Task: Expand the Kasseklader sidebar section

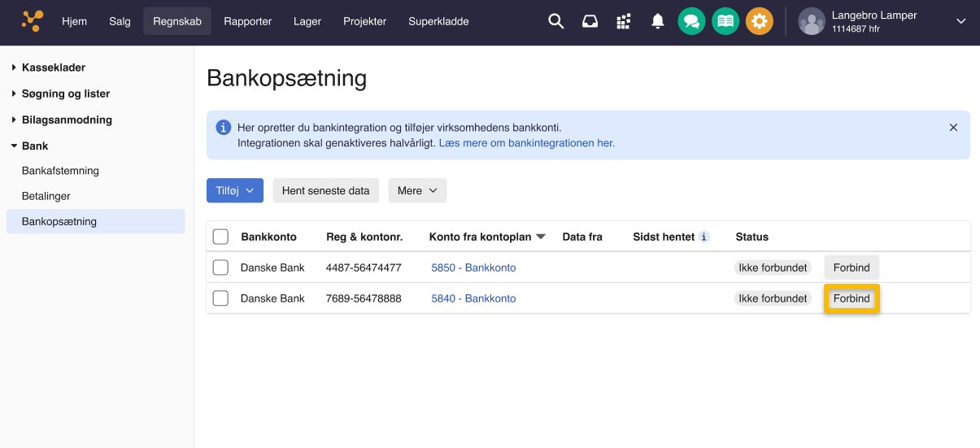Action: pyautogui.click(x=54, y=67)
